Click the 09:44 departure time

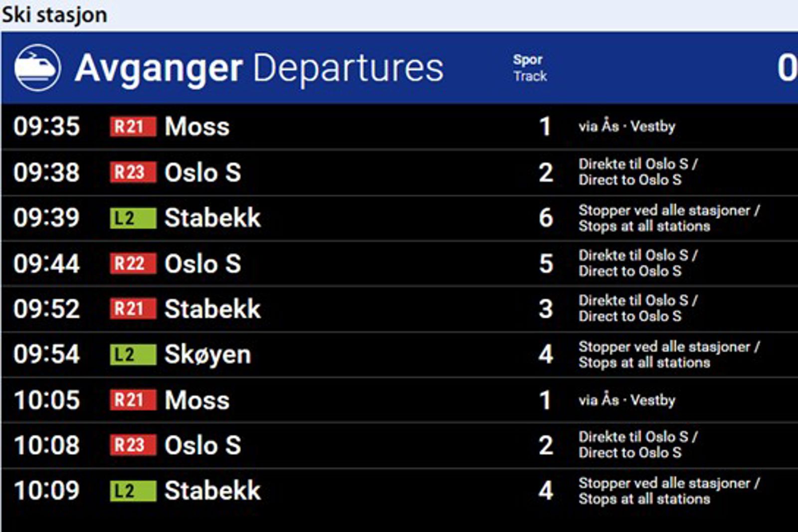pos(46,264)
